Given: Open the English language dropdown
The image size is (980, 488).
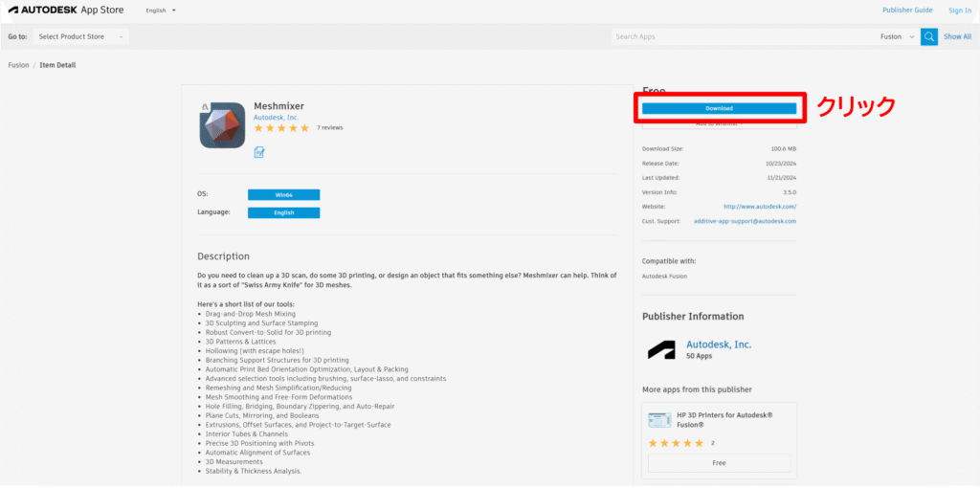Looking at the screenshot, I should coord(161,11).
